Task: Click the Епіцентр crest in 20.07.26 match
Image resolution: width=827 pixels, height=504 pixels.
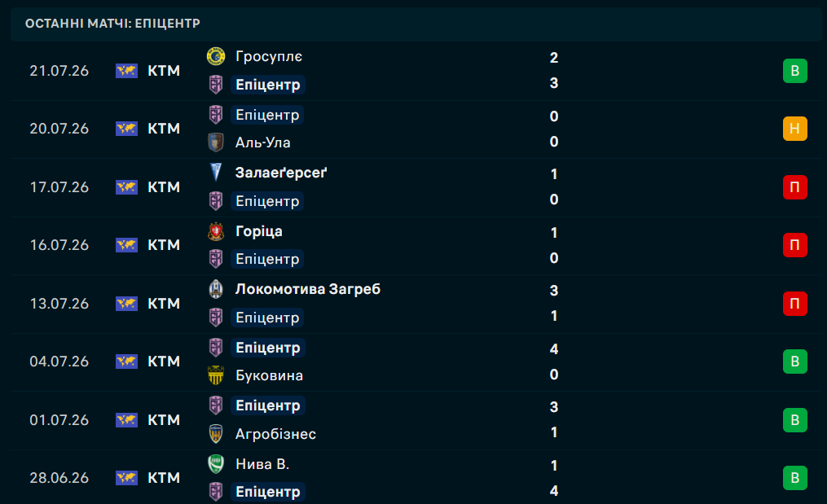Action: click(x=216, y=115)
